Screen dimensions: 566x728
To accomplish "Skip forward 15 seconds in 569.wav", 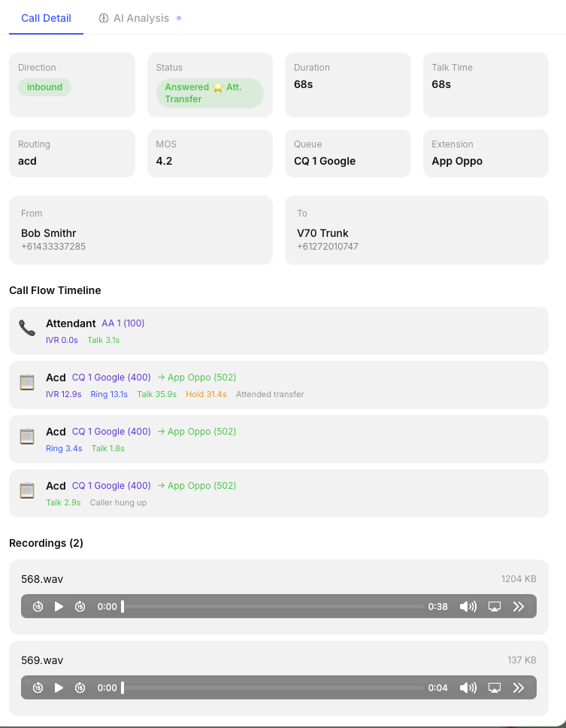I will [80, 687].
